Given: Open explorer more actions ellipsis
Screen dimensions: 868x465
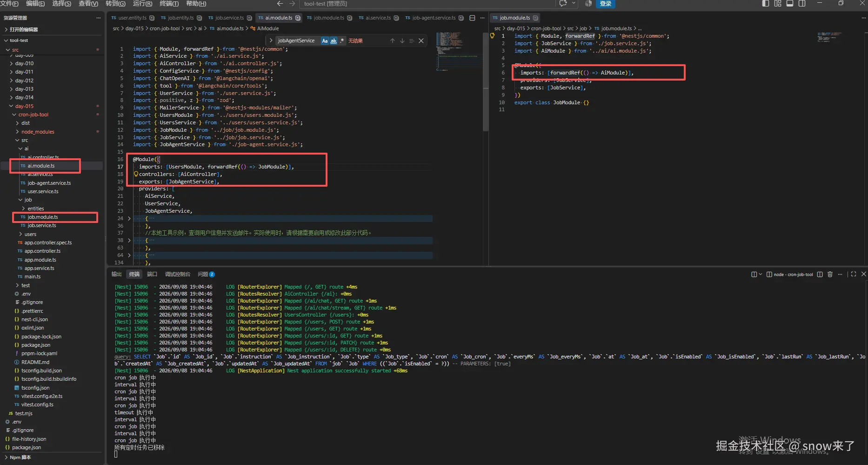Looking at the screenshot, I should pyautogui.click(x=98, y=18).
